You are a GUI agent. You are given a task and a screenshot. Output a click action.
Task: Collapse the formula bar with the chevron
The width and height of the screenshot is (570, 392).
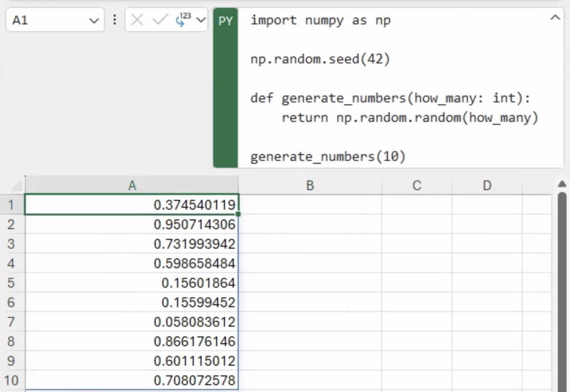click(x=555, y=18)
